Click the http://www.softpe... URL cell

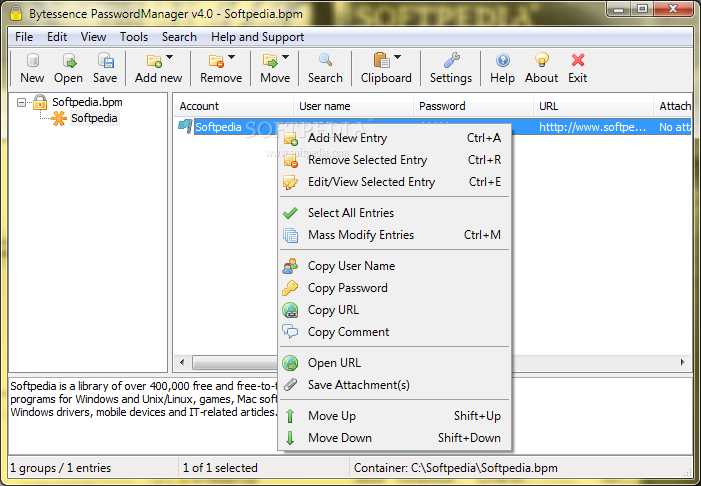593,127
